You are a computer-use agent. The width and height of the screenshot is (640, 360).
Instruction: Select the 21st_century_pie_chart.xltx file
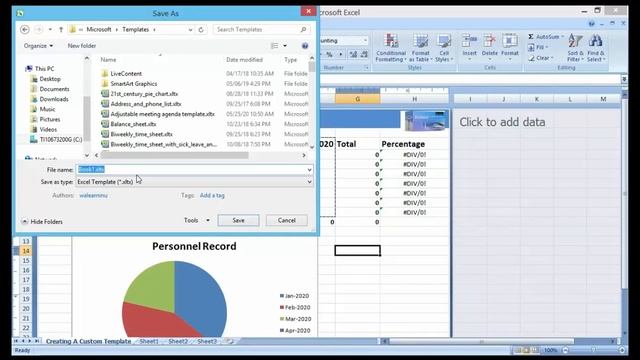pos(144,94)
